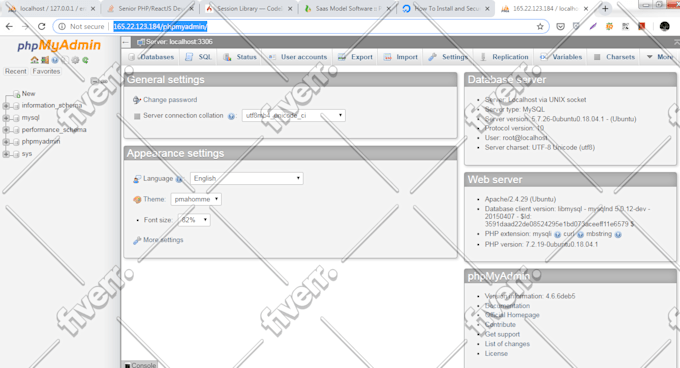Image resolution: width=680 pixels, height=368 pixels.
Task: Click the License link
Action: coord(496,354)
